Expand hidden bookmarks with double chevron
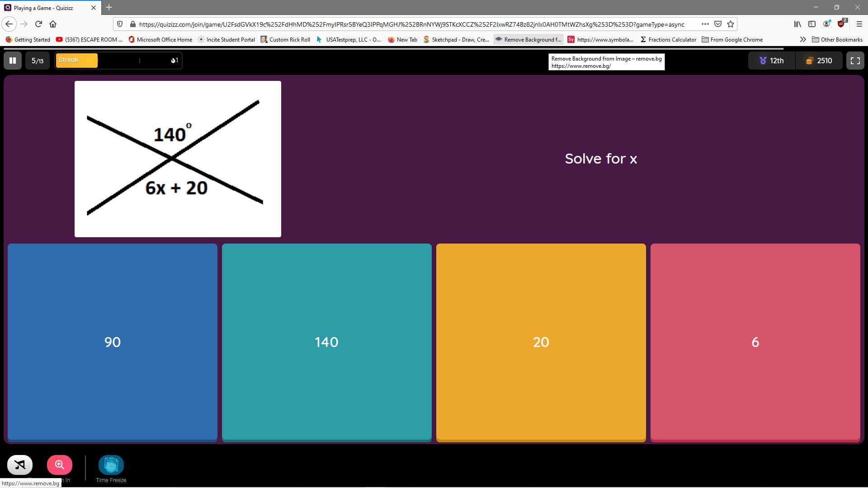The image size is (868, 488). click(x=802, y=40)
